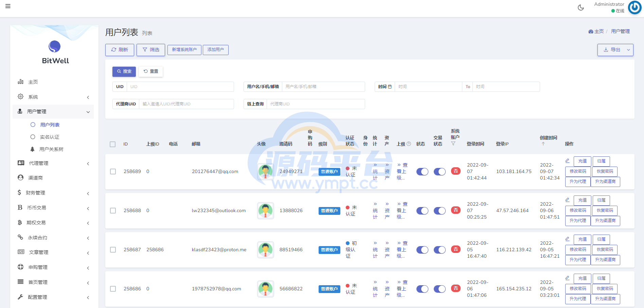Expand the 财务管理 sidebar menu
Viewport: 644px width, 308px height.
coord(53,193)
